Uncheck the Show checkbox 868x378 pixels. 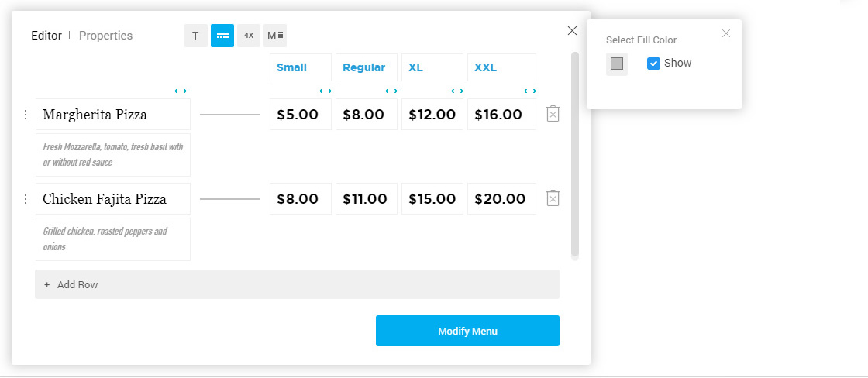pos(654,63)
